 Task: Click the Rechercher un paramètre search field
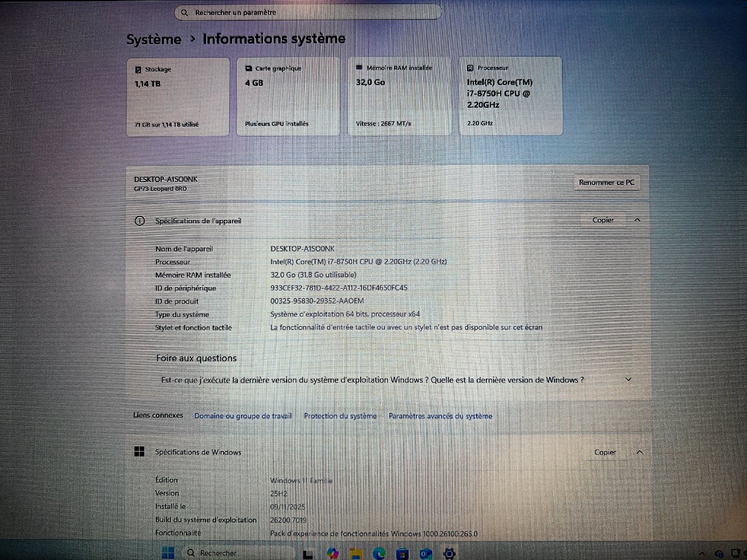click(x=308, y=12)
